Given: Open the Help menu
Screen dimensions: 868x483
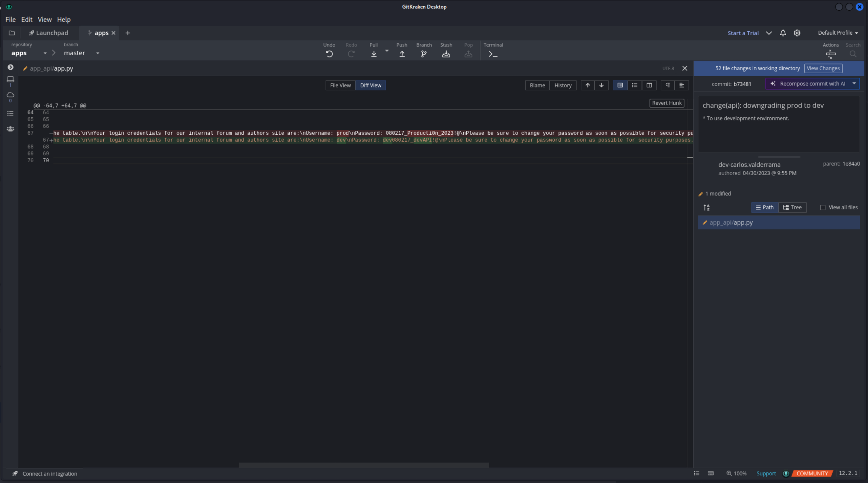Looking at the screenshot, I should (64, 19).
